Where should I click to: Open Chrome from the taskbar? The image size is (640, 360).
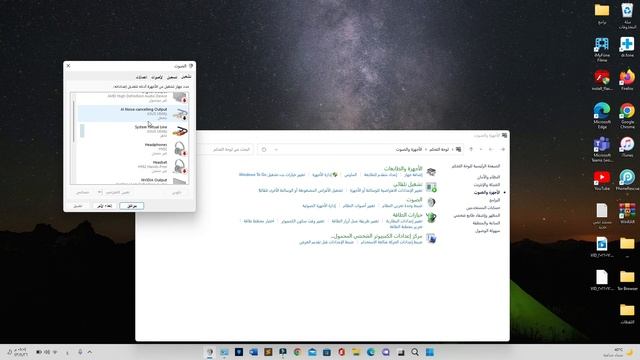[297, 352]
